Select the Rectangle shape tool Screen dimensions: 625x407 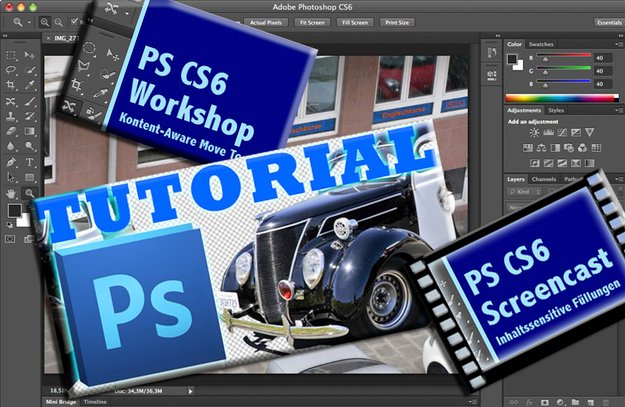tap(29, 177)
